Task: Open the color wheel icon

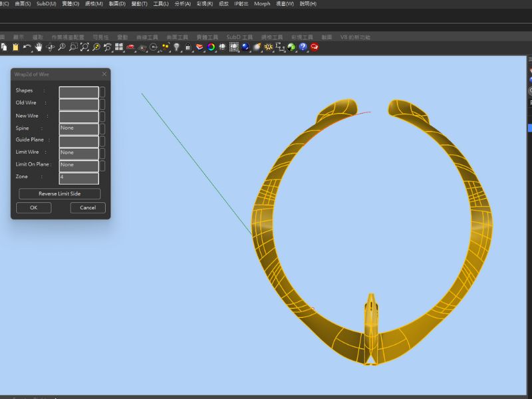Action: (211, 47)
